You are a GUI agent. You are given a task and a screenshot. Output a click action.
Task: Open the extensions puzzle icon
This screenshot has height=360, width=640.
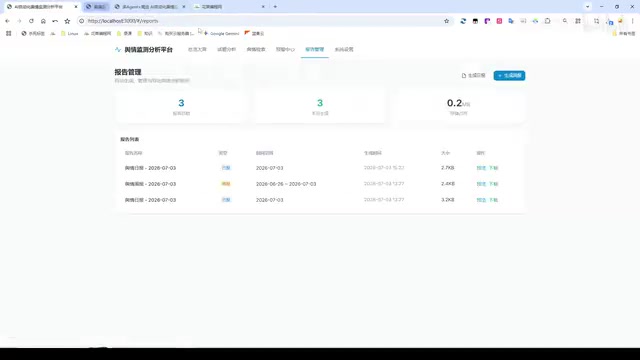pyautogui.click(x=547, y=21)
